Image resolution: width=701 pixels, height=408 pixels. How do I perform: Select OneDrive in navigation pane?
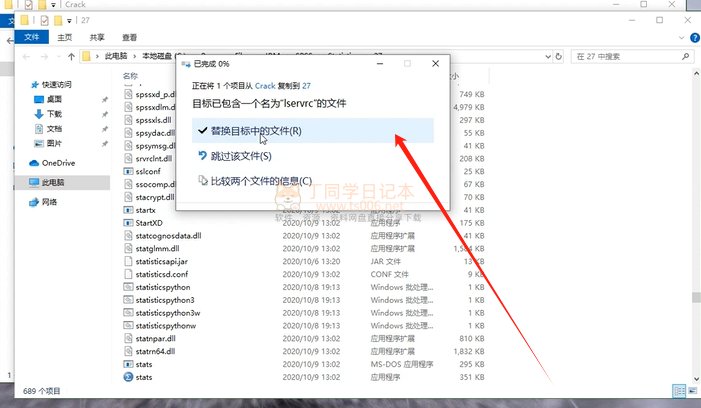(58, 163)
